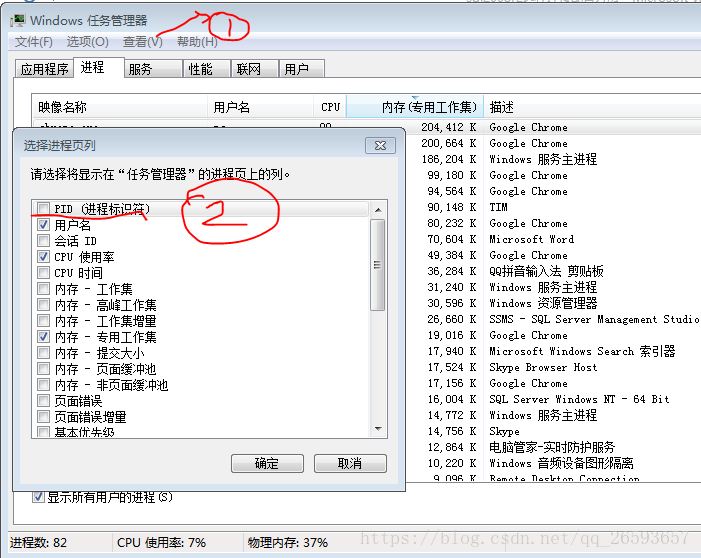Select the Microsoft Word process row

(x=553, y=239)
